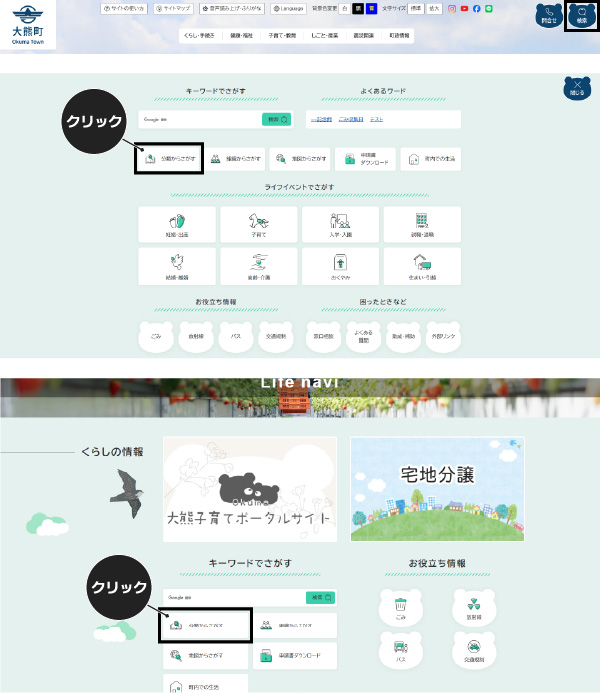The width and height of the screenshot is (600, 693).
Task: Open the Instagram icon in the header
Action: pyautogui.click(x=452, y=8)
